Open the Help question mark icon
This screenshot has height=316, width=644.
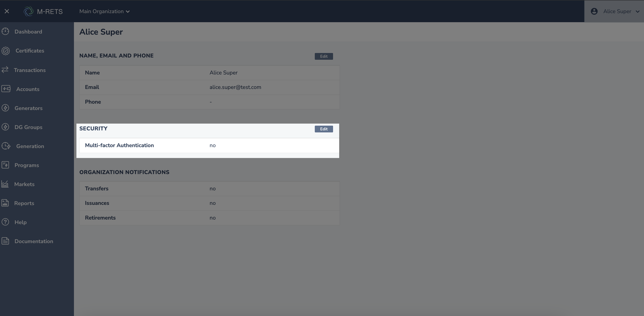(x=5, y=222)
